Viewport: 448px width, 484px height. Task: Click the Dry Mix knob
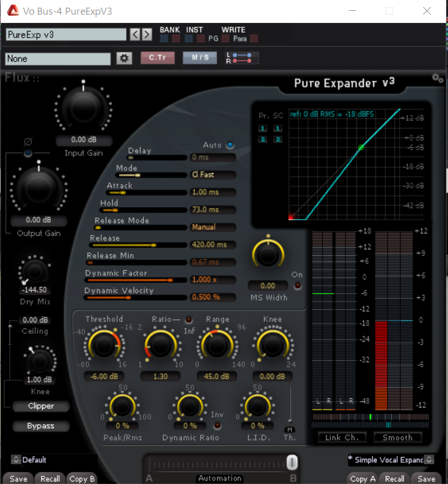point(34,272)
